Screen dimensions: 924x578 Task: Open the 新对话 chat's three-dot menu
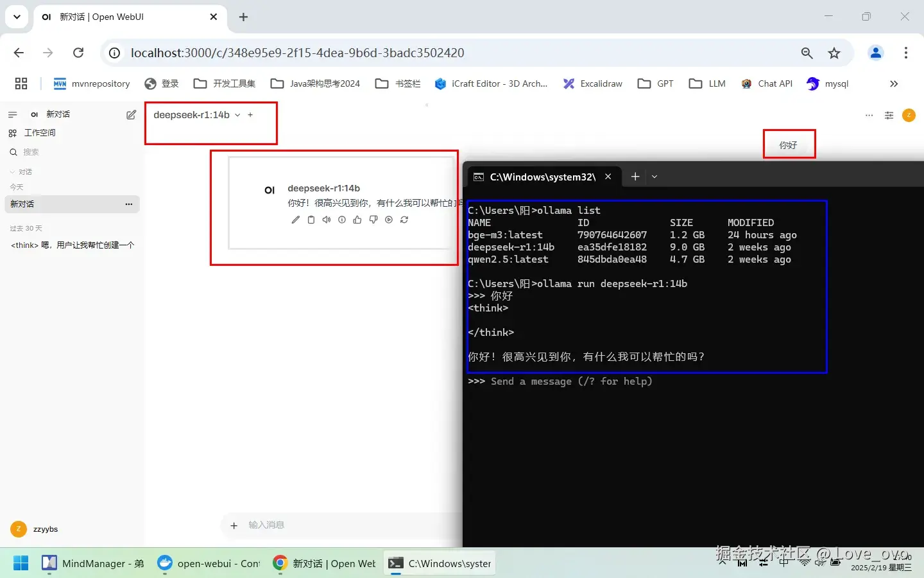click(129, 204)
